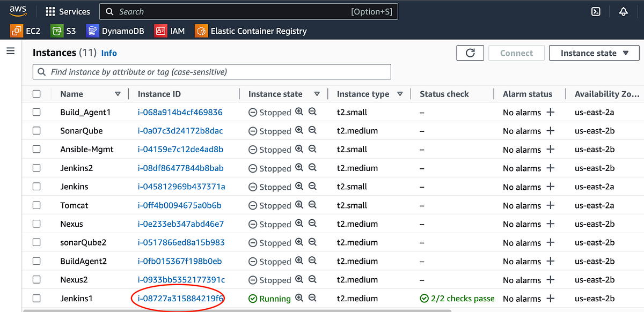Viewport: 644px width, 312px height.
Task: Open the Instance state dropdown
Action: 594,53
